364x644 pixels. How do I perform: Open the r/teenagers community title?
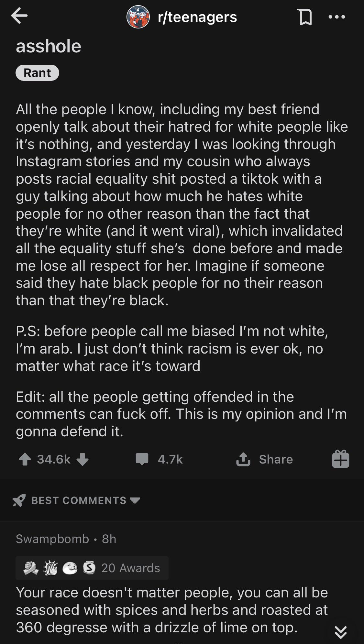(x=197, y=17)
